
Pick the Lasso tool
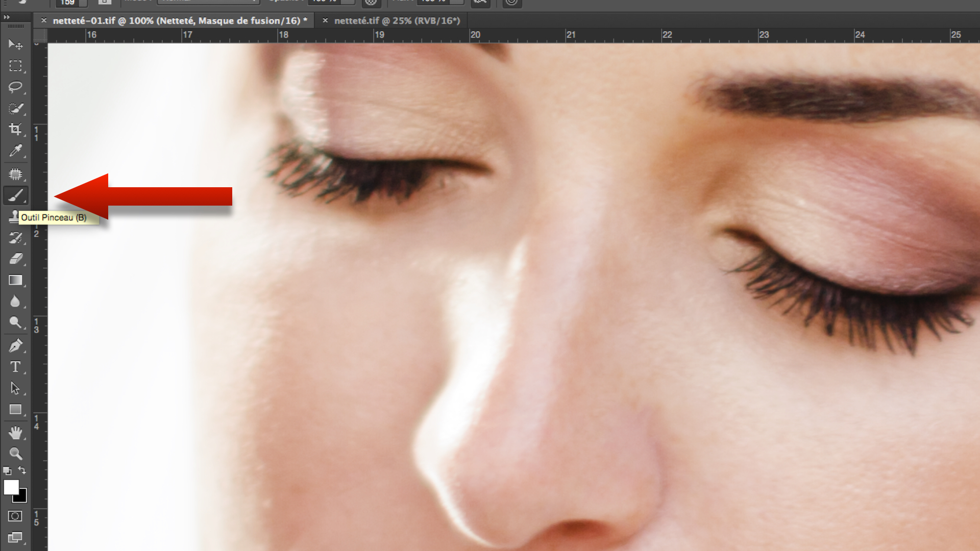[15, 87]
